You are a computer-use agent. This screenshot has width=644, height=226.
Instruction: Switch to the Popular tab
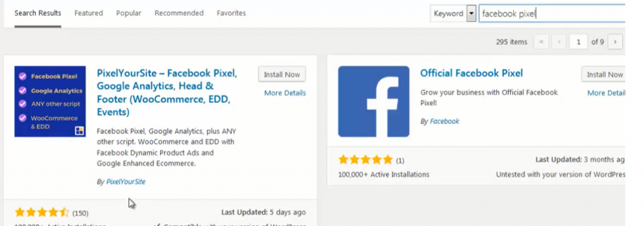(x=128, y=13)
